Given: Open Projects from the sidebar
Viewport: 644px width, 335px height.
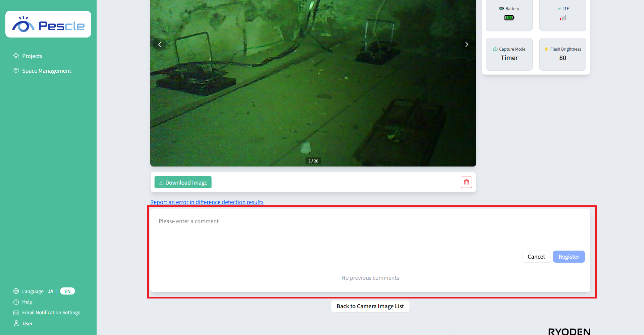Looking at the screenshot, I should (32, 56).
